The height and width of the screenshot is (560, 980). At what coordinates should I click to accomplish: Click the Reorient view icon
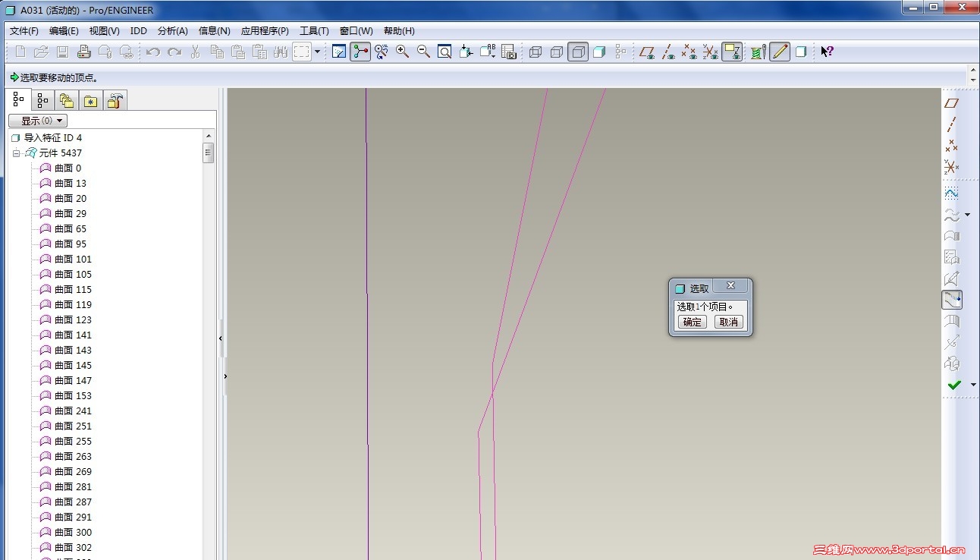[x=466, y=52]
